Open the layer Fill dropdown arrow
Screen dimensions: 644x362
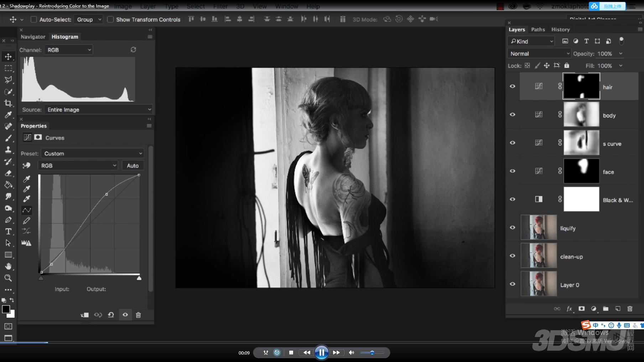621,65
